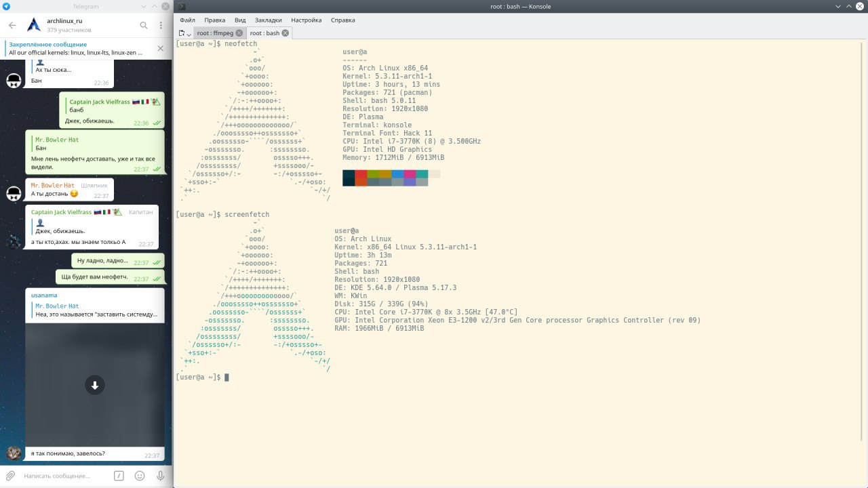This screenshot has width=868, height=488.
Task: Open the Закладки menu
Action: point(269,20)
